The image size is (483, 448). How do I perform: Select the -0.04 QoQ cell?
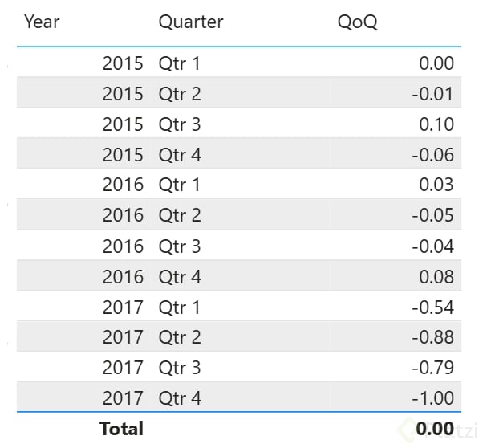pos(433,246)
